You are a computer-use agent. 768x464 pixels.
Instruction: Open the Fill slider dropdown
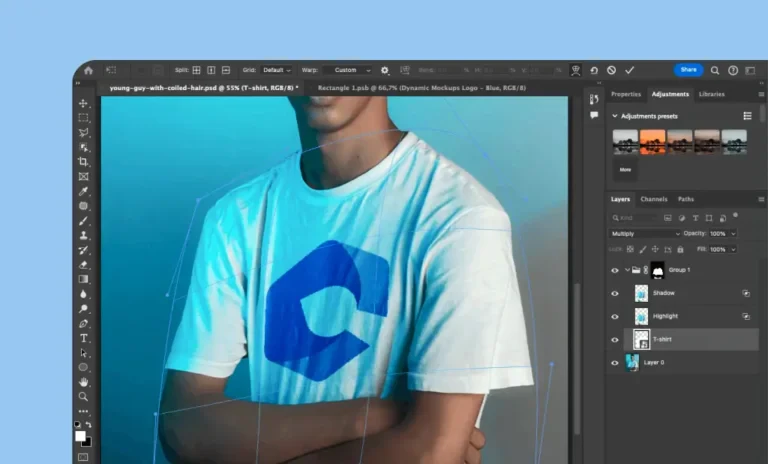pos(733,249)
